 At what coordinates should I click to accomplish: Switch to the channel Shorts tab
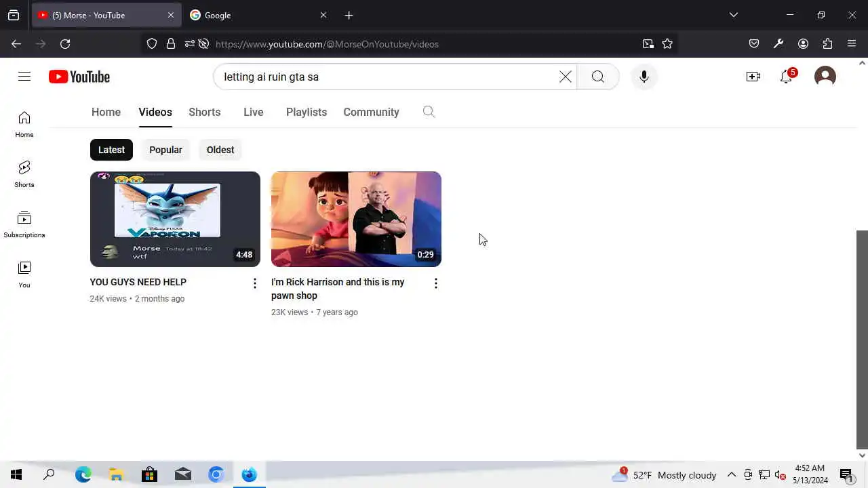pos(205,112)
